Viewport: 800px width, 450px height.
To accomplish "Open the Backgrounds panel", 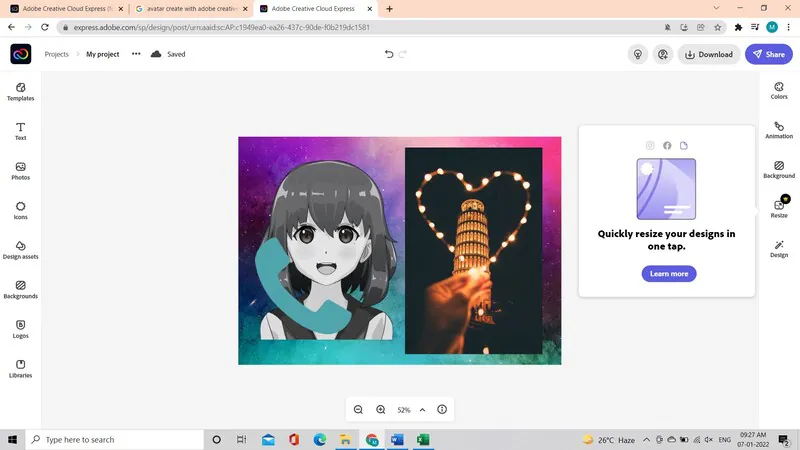I will click(20, 289).
